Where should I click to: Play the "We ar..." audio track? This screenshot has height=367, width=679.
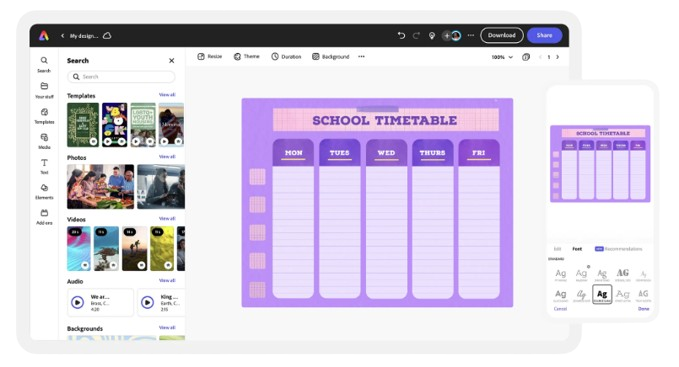[x=78, y=302]
